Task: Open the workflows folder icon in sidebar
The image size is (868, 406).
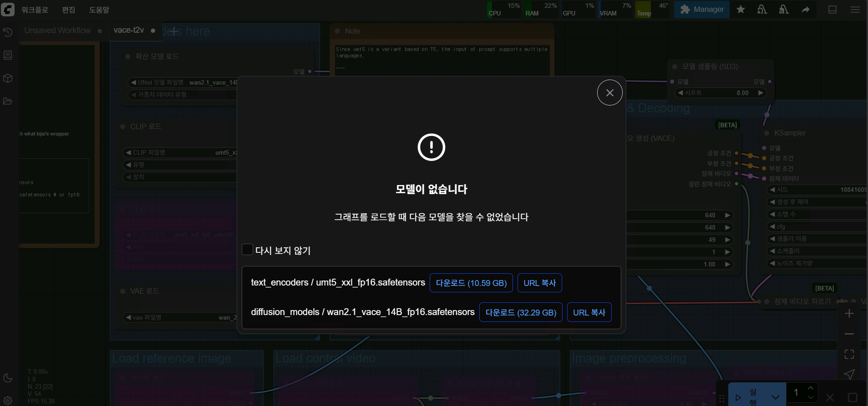Action: [8, 101]
